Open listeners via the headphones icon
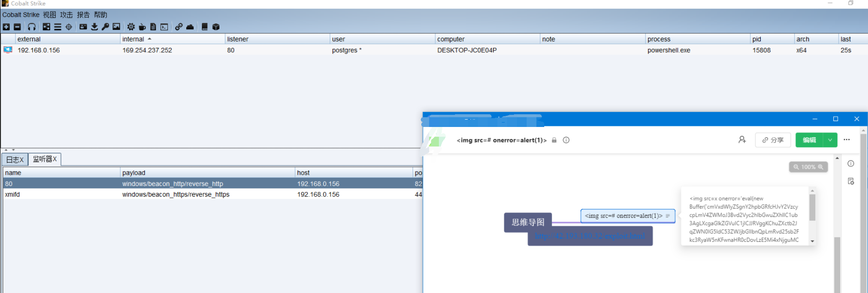This screenshot has width=868, height=293. click(32, 27)
